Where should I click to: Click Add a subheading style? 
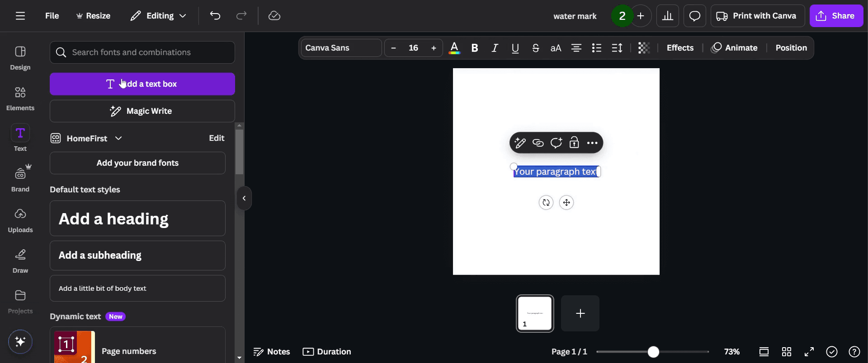coord(137,256)
